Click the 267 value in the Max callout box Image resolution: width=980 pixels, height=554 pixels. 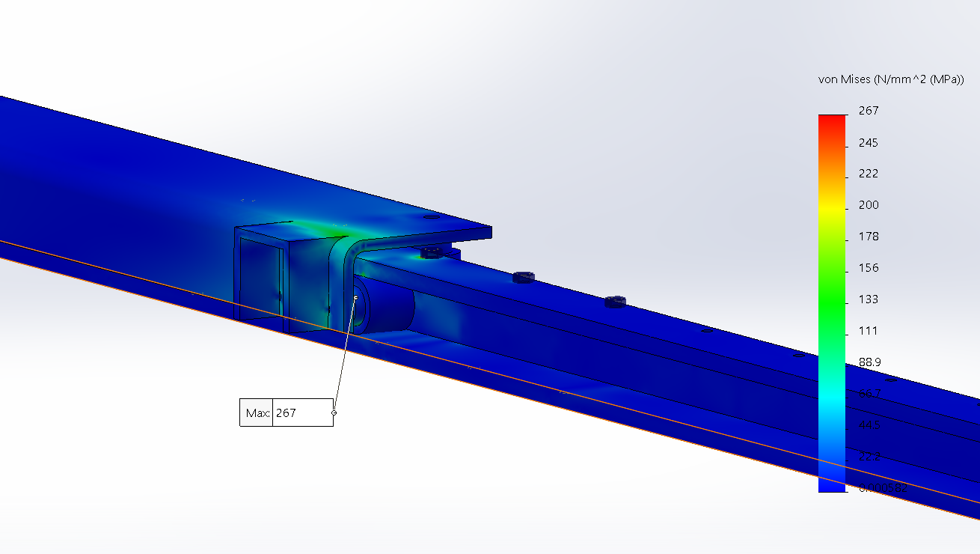point(287,413)
